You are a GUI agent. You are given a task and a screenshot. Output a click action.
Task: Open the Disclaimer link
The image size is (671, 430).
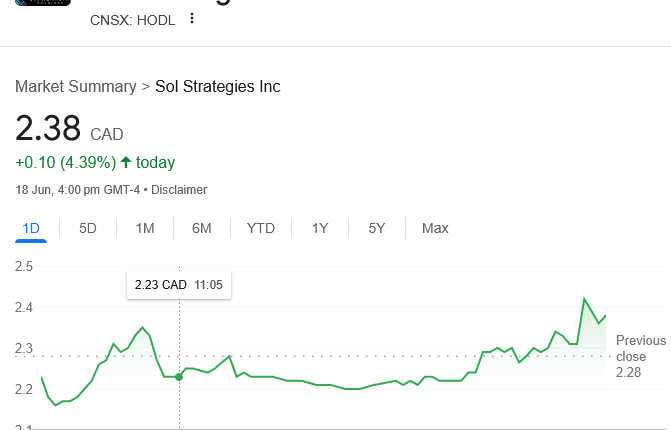[179, 190]
